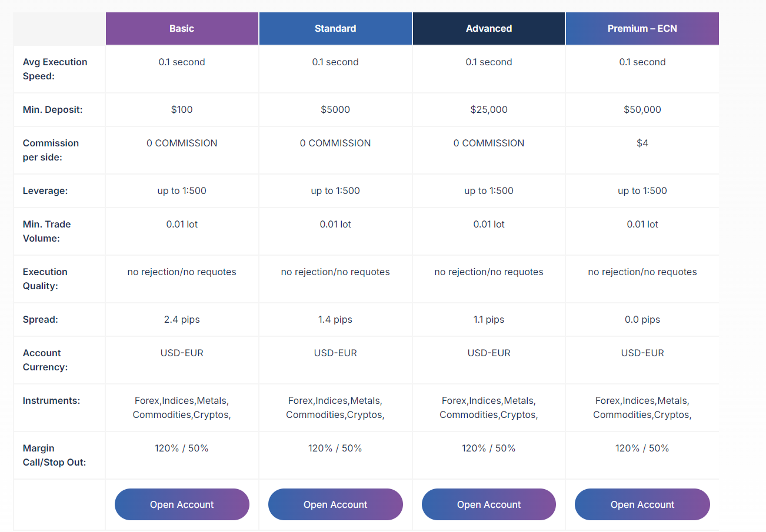Viewport: 766px width, 532px height.
Task: Open a Premium – ECN account
Action: 642,504
